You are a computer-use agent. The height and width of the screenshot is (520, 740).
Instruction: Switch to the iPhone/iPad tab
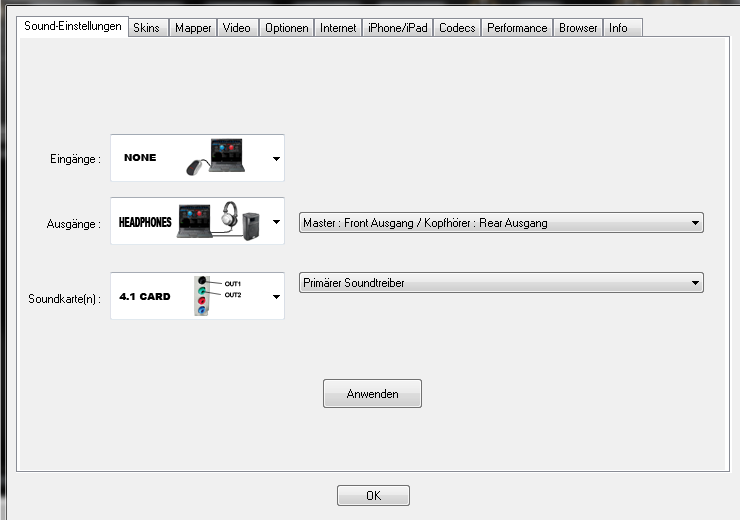397,28
